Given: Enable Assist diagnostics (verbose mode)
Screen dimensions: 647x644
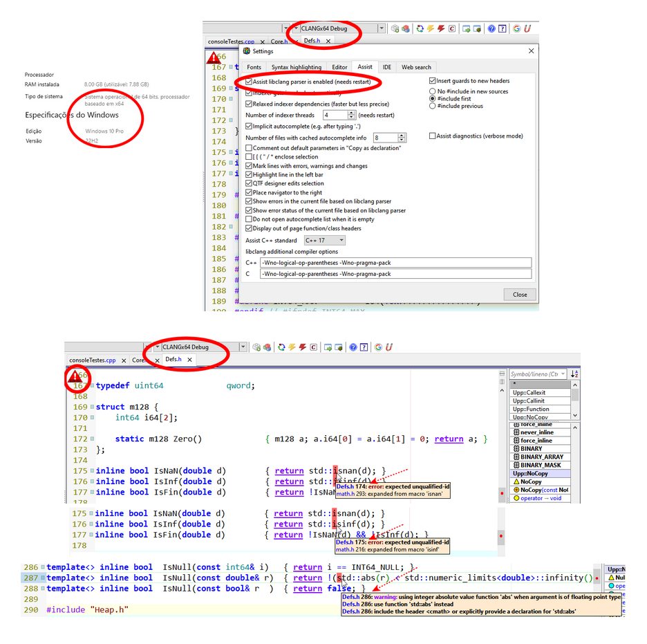Looking at the screenshot, I should pyautogui.click(x=433, y=136).
